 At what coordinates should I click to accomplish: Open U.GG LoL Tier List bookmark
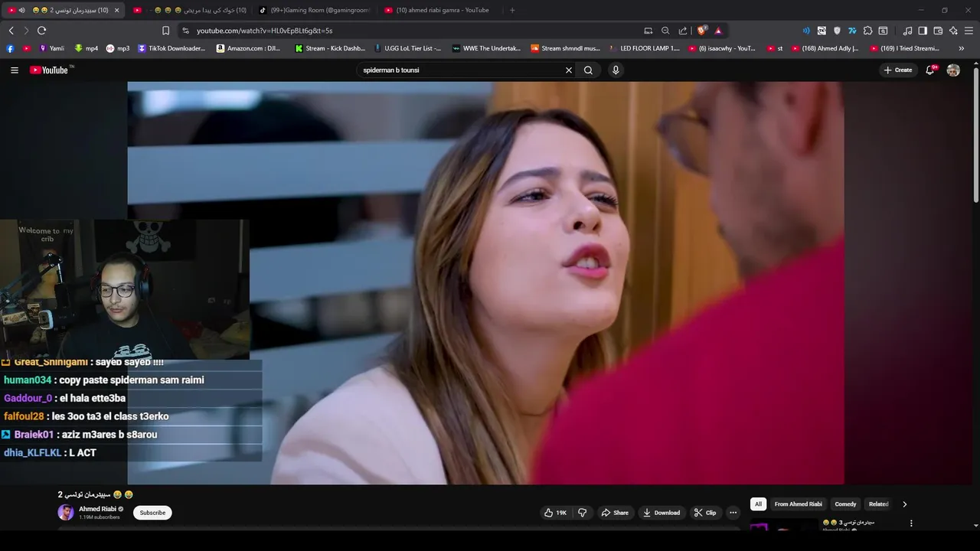pos(407,48)
